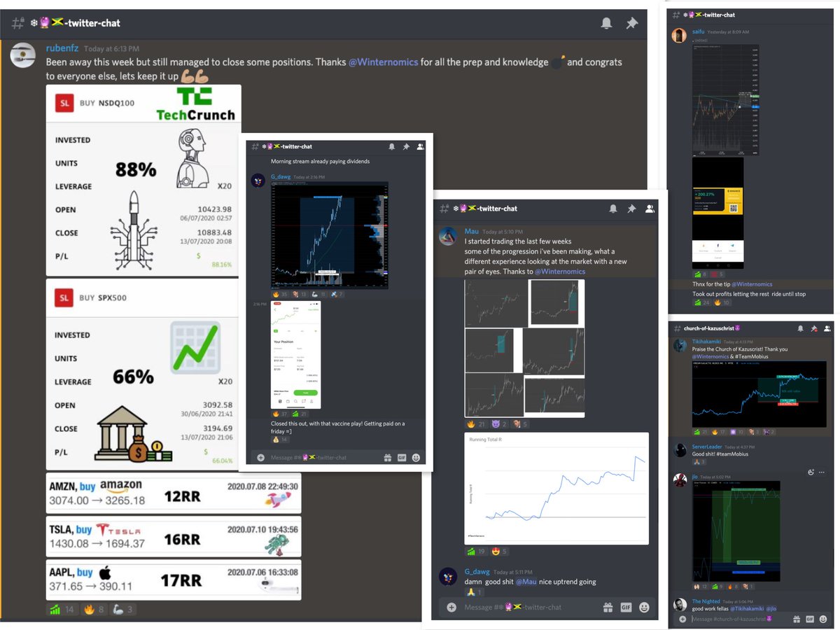Show member list in Mau chat window
840x630 pixels.
(x=650, y=209)
